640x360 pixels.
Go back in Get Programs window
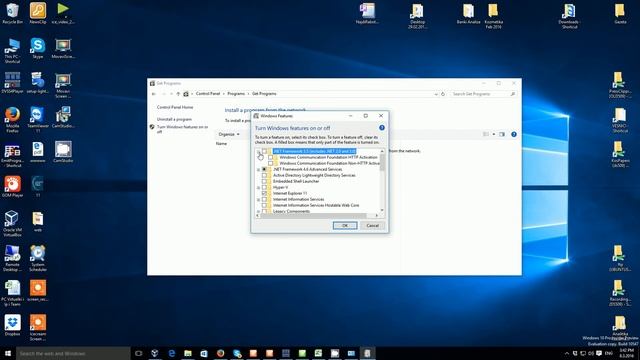tap(154, 94)
